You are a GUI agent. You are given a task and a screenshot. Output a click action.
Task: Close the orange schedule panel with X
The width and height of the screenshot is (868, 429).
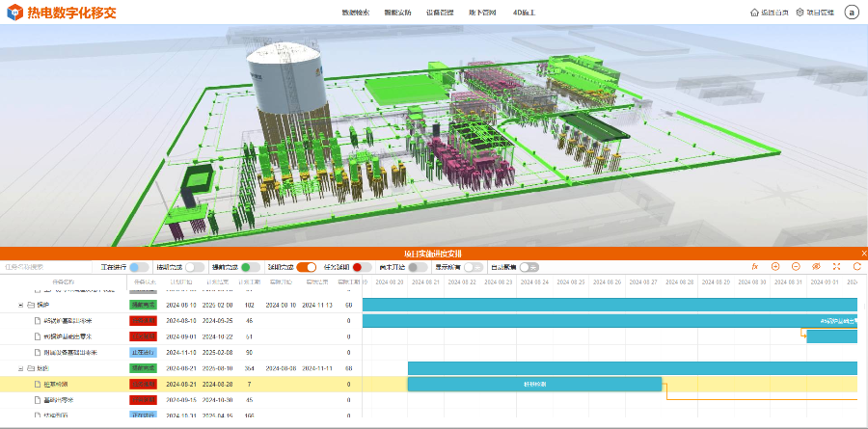tap(863, 254)
